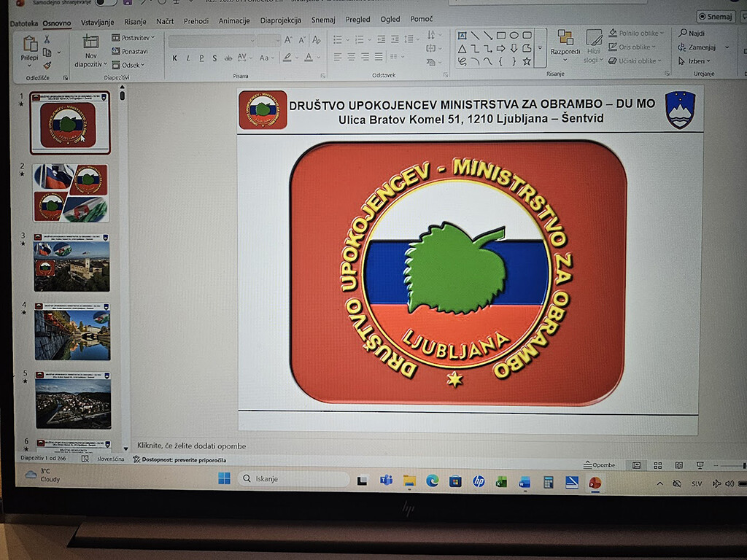Viewport: 747px width, 560px height.
Task: Switch to the Animacije tab
Action: (x=234, y=21)
